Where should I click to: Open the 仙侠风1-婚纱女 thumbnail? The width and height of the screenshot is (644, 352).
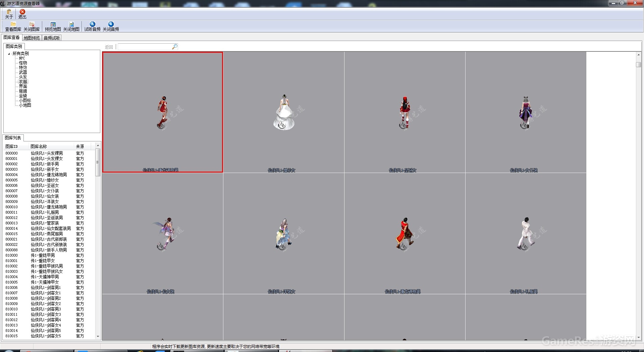(x=284, y=112)
